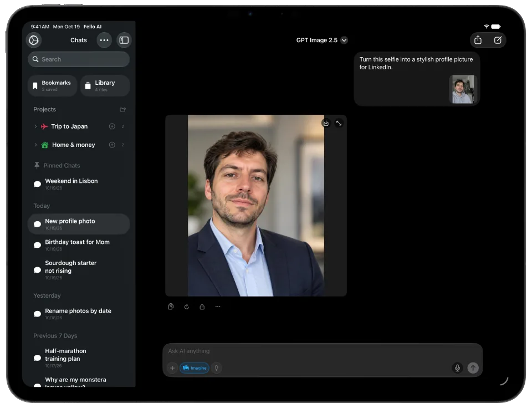The width and height of the screenshot is (532, 408).
Task: Click the Chats title in sidebar
Action: [78, 40]
